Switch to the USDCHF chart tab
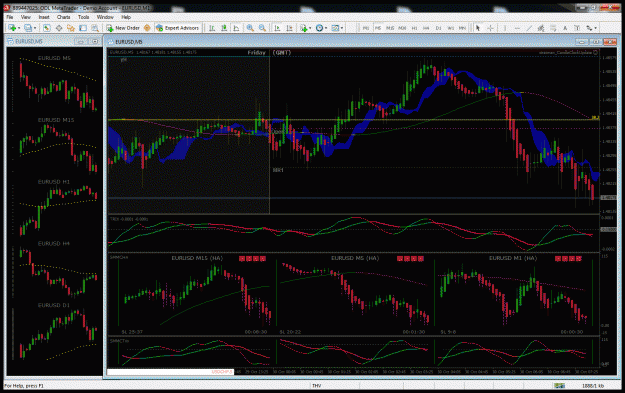Screen dimensions: 625x393 [x=222, y=372]
